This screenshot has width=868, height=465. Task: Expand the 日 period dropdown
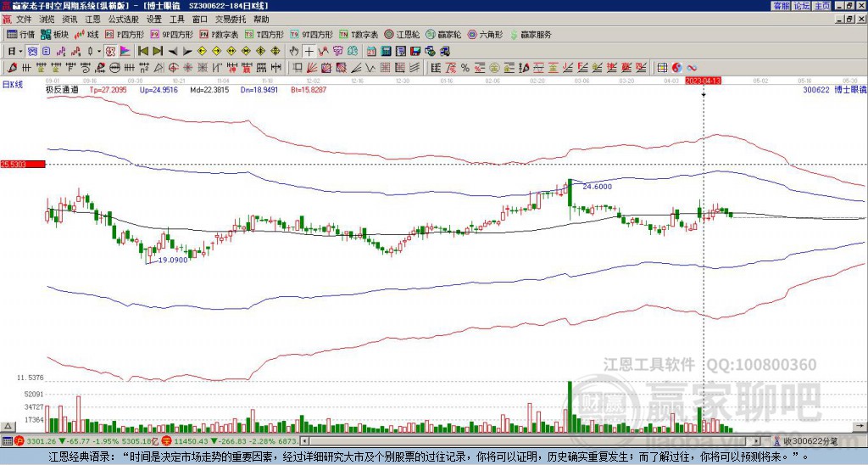coord(20,51)
